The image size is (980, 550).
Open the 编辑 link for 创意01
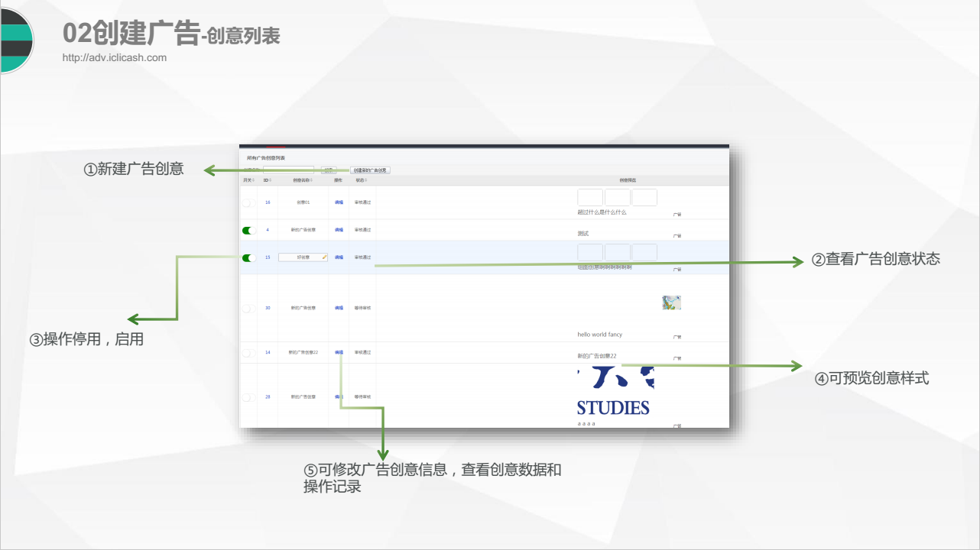click(338, 202)
